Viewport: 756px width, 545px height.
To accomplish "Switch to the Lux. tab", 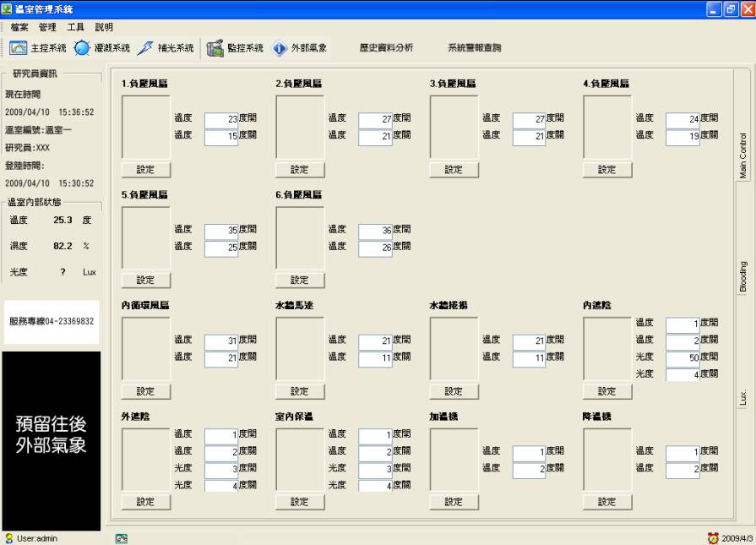I will 742,397.
